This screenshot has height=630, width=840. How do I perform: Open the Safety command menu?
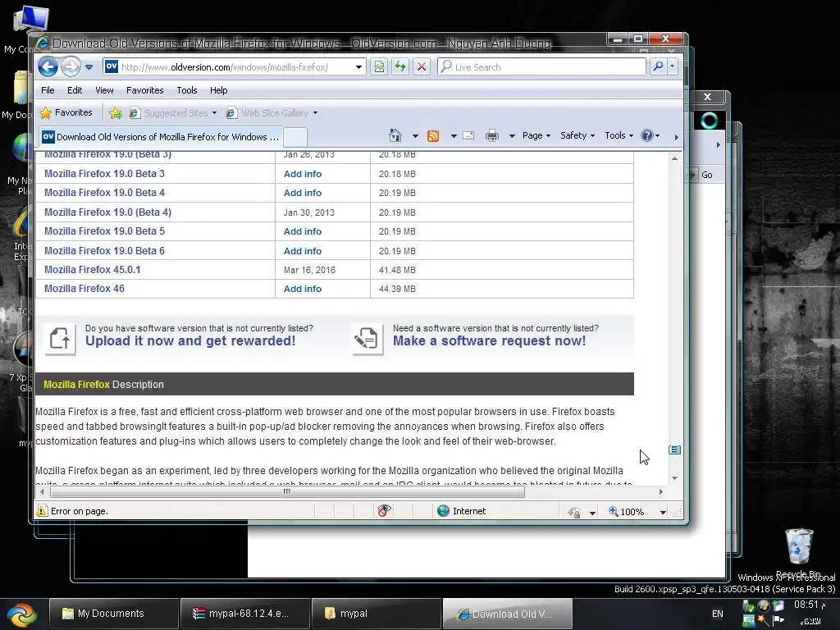tap(577, 135)
